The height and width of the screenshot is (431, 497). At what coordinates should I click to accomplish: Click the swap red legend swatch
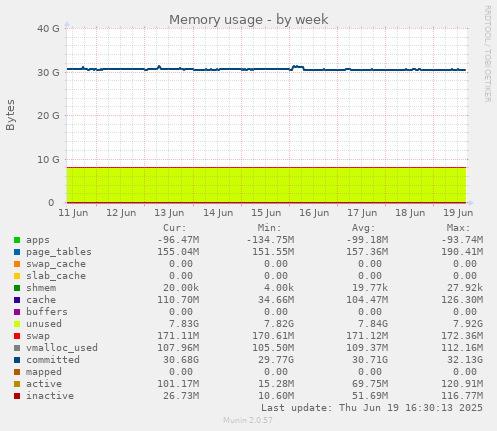pos(17,336)
